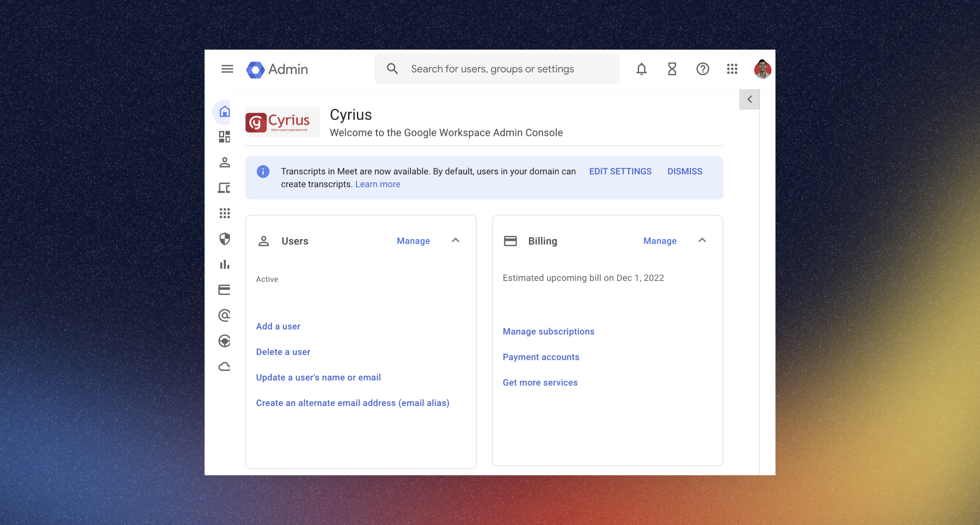Image resolution: width=980 pixels, height=525 pixels.
Task: Click the Users card title
Action: [x=295, y=241]
